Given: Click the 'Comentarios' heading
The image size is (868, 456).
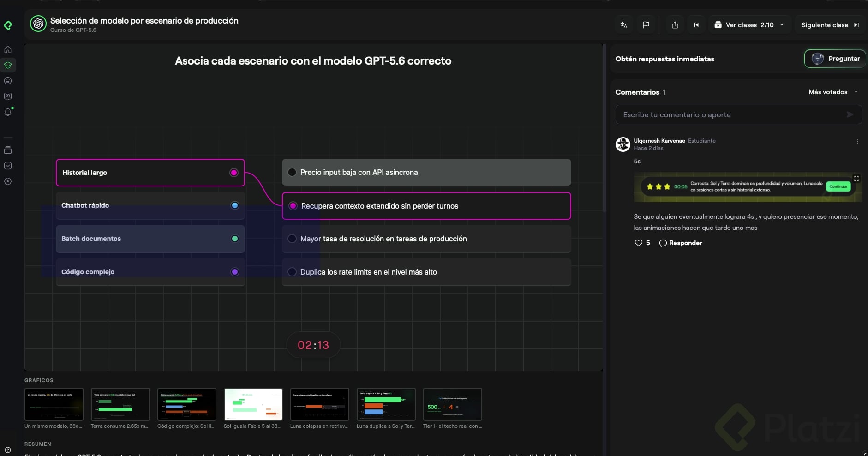Looking at the screenshot, I should click(637, 92).
